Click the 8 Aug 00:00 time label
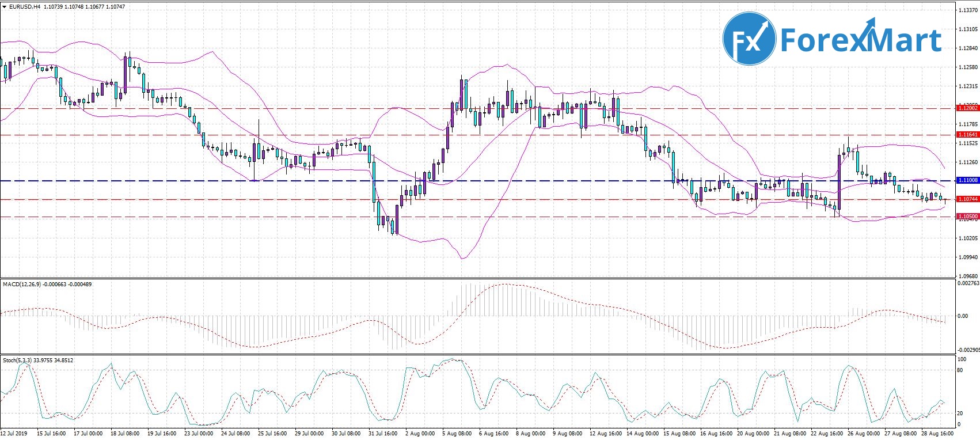The width and height of the screenshot is (980, 440). tap(531, 434)
